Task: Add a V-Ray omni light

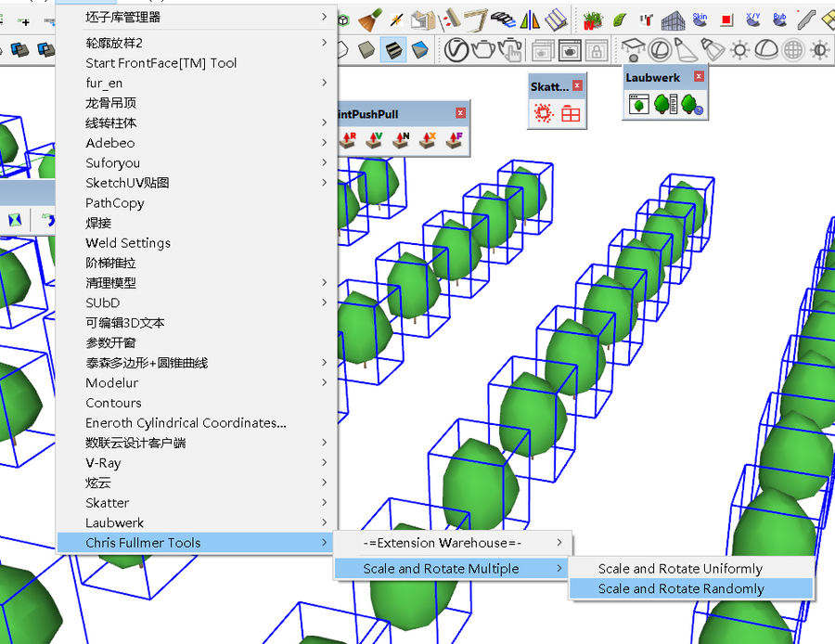Action: tap(739, 50)
